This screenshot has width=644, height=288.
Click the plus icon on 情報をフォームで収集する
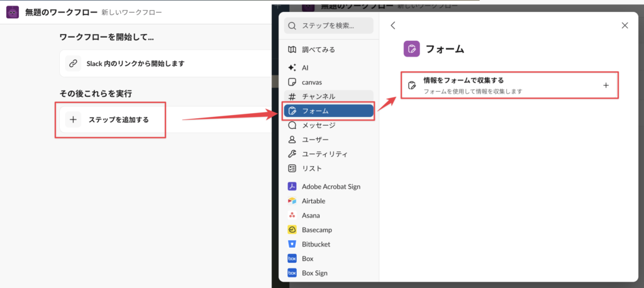pyautogui.click(x=606, y=86)
